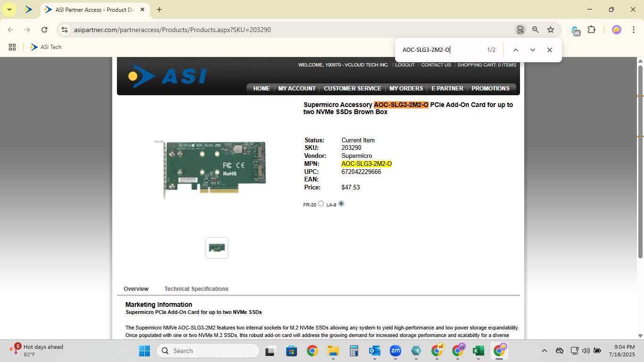The width and height of the screenshot is (644, 362).
Task: Go to the next find match
Action: click(x=533, y=50)
